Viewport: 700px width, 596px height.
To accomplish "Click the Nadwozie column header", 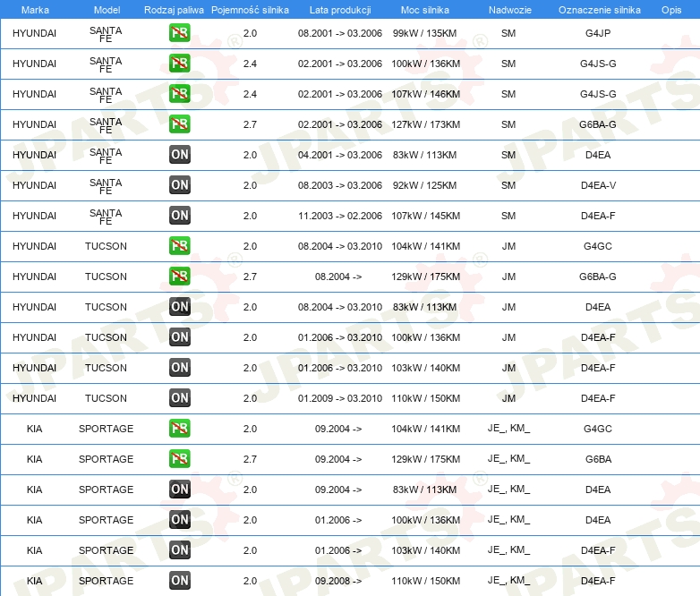I will [x=510, y=10].
